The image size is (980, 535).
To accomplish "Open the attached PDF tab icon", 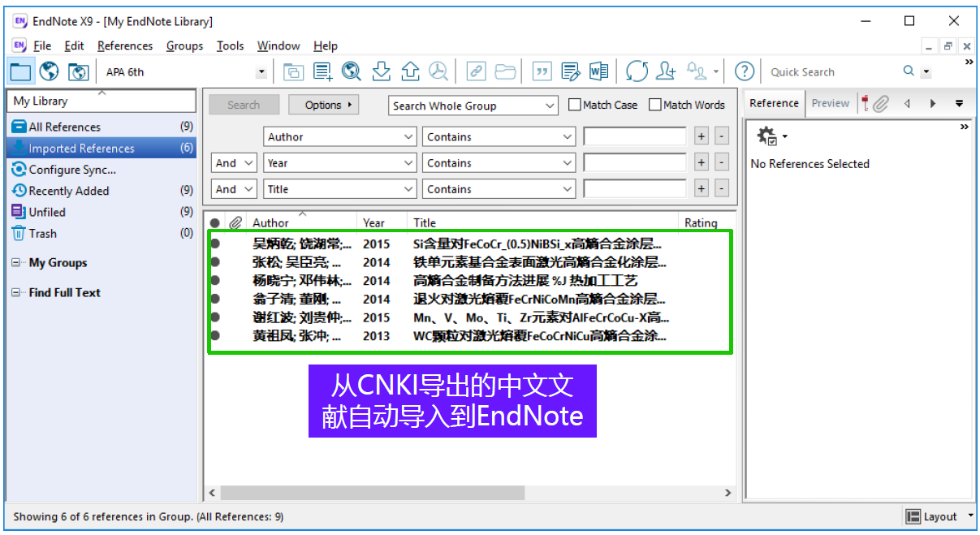I will point(866,103).
